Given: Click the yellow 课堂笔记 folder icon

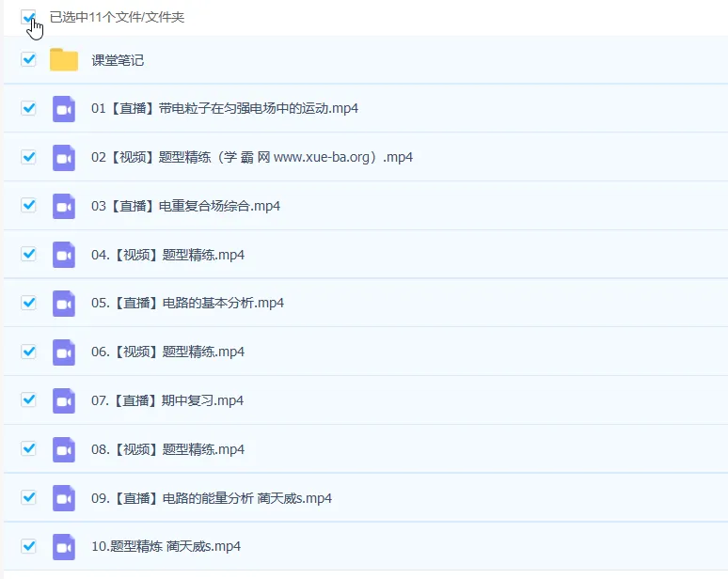Looking at the screenshot, I should coord(64,60).
